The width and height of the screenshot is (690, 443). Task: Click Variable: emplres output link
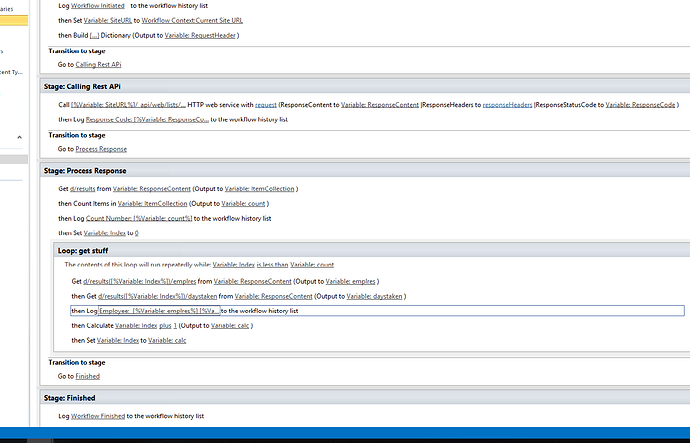point(351,281)
